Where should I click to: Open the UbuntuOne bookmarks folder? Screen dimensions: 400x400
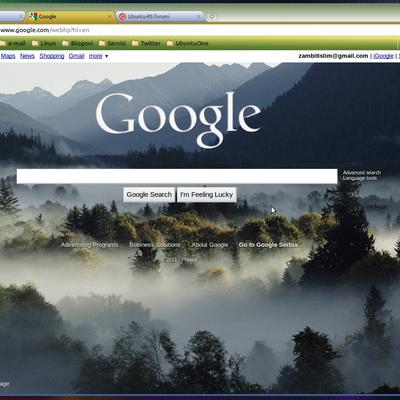coord(188,43)
